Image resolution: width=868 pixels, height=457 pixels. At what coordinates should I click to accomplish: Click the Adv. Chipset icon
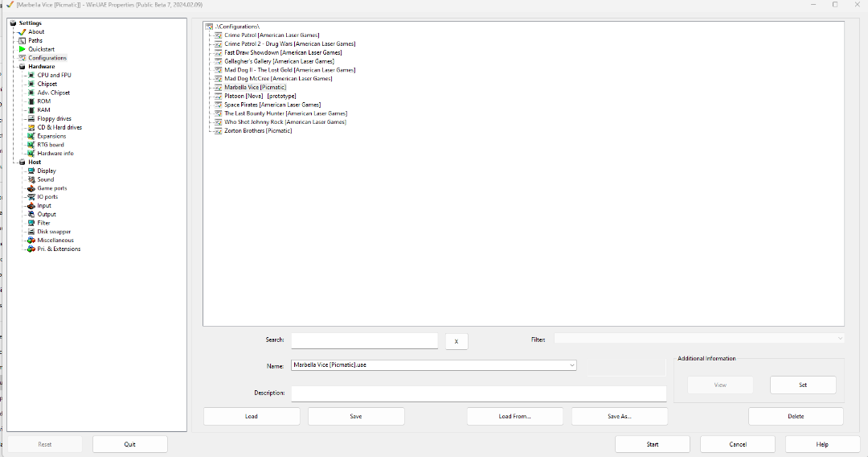pyautogui.click(x=31, y=93)
